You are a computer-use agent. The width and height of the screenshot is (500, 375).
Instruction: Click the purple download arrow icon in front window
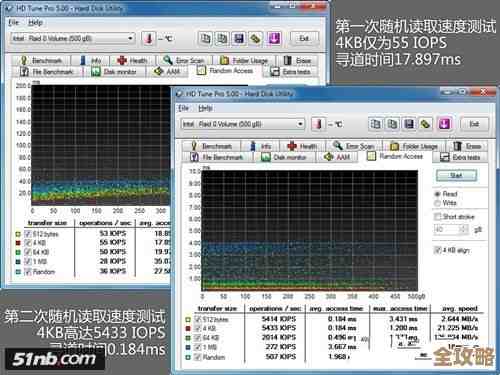pos(444,124)
